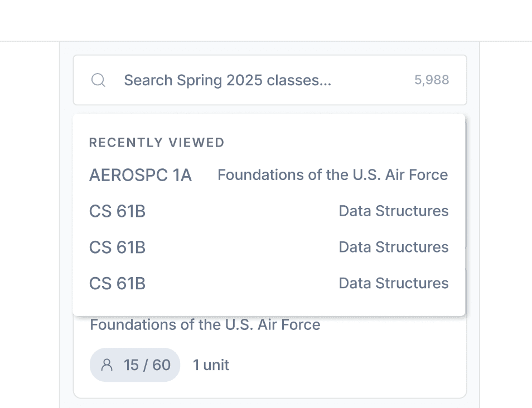Click the 15 / 60 enrollment badge

point(136,365)
